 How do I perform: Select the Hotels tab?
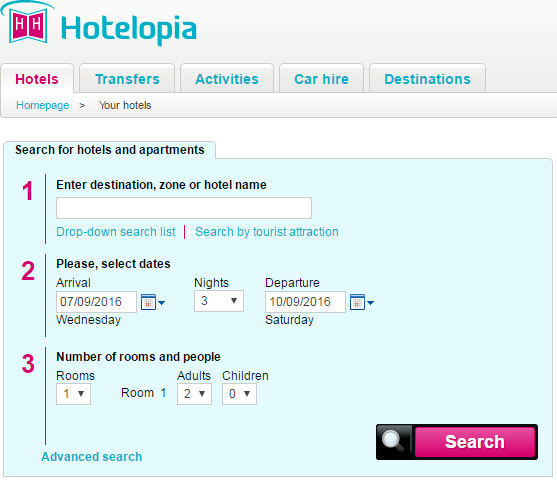tap(37, 79)
